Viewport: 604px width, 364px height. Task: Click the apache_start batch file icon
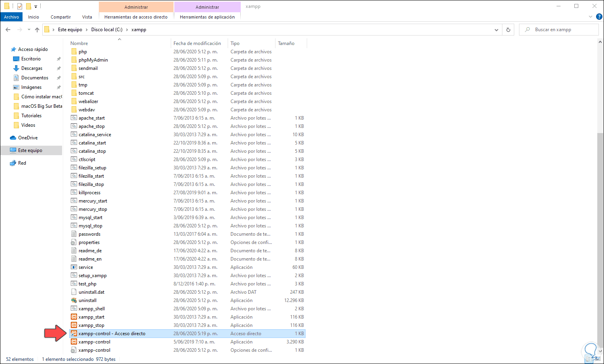click(x=74, y=118)
